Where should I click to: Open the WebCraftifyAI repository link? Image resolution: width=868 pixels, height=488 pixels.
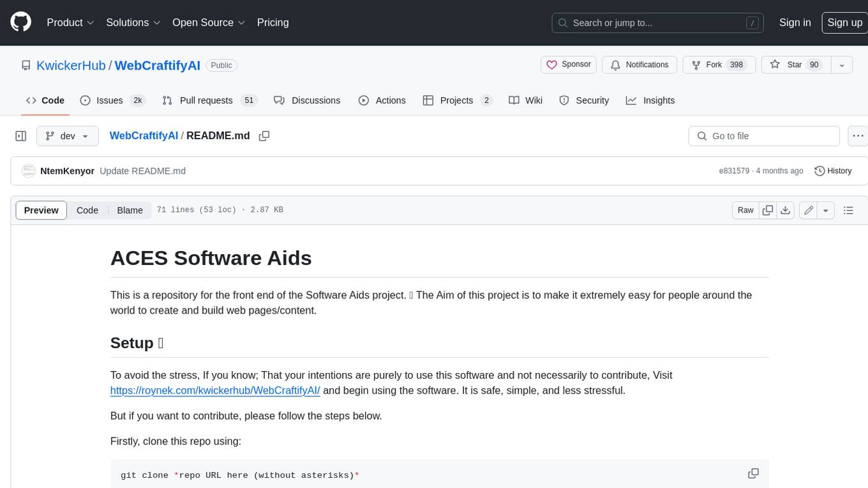pyautogui.click(x=158, y=65)
